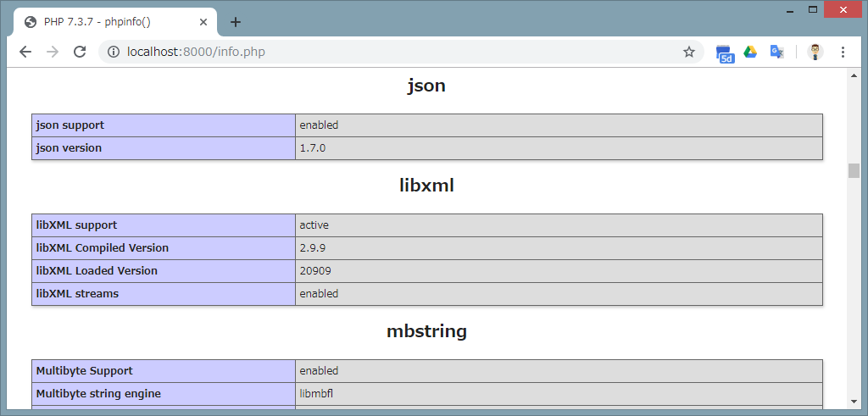
Task: Reload the phpinfo page
Action: [80, 52]
